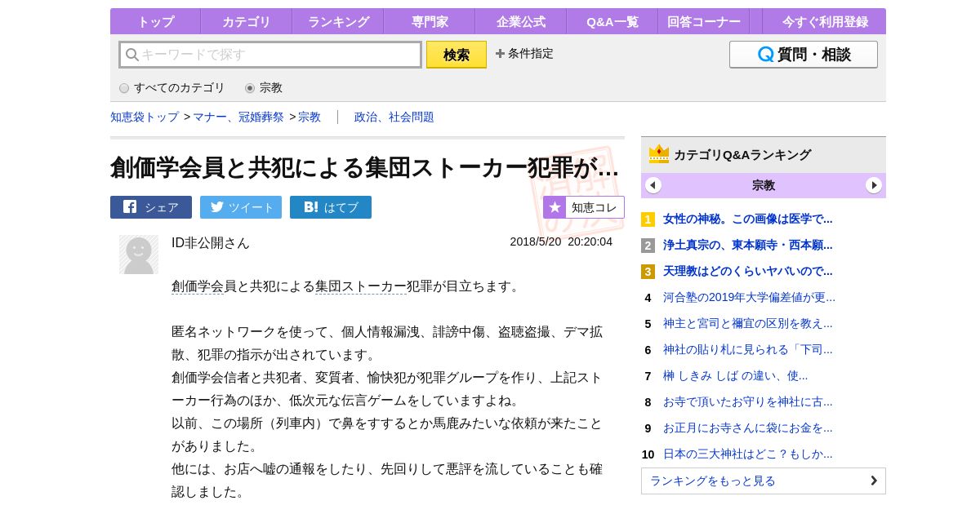Click the 質問・相談 button
Image resolution: width=980 pixels, height=514 pixels.
coord(804,55)
